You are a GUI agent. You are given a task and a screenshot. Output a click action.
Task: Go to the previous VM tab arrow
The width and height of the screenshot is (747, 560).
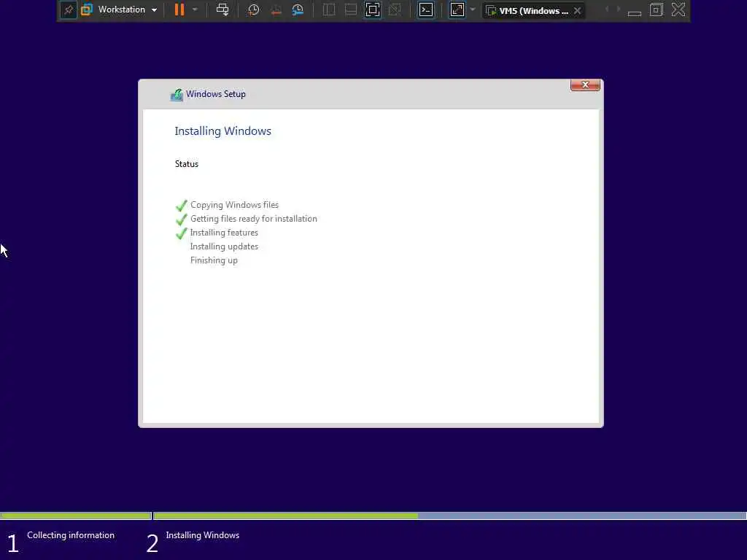[606, 9]
